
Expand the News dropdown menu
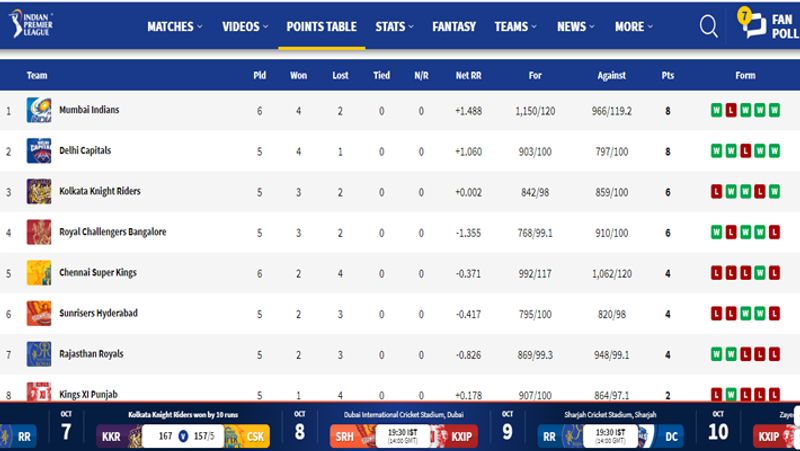(x=576, y=27)
